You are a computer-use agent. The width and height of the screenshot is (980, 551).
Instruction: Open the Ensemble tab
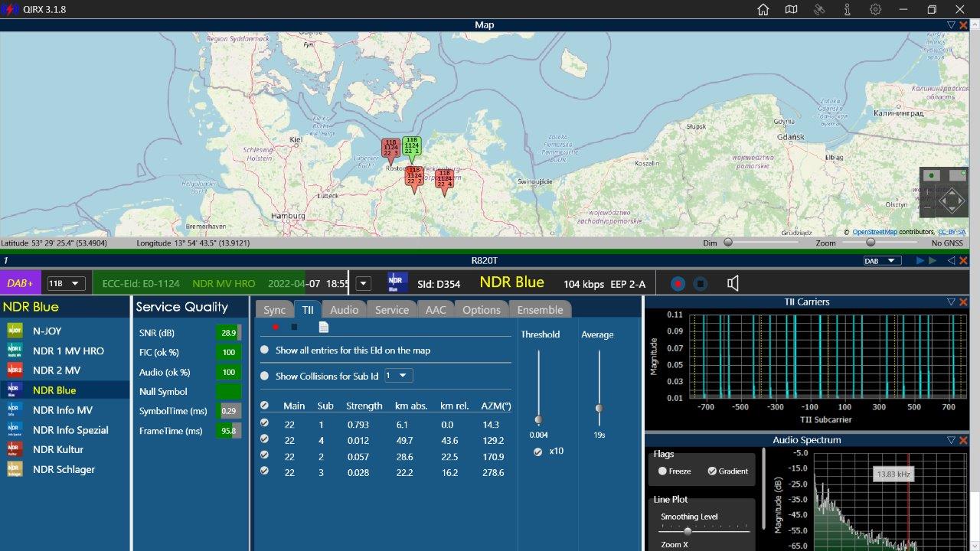[540, 310]
